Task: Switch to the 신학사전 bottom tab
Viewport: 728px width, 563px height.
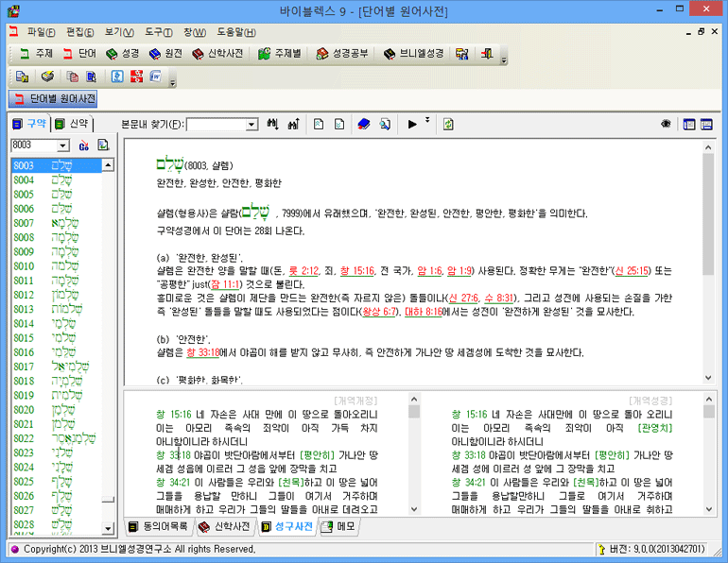Action: click(x=225, y=526)
